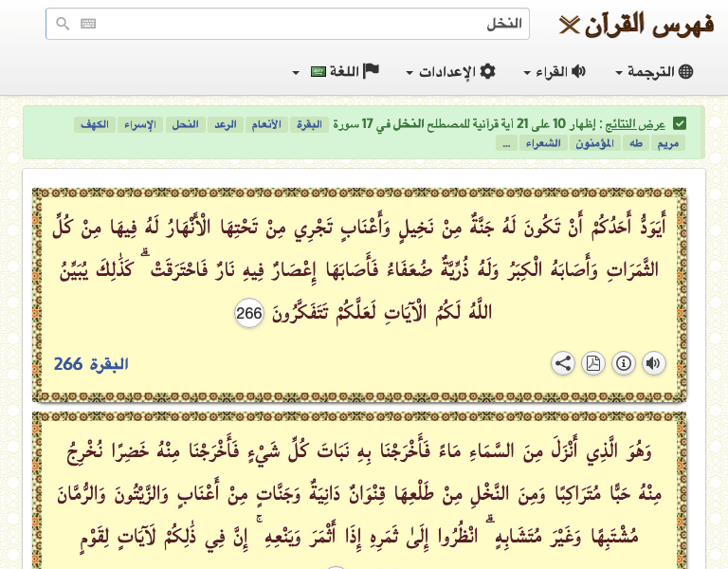Click the search magnifier icon
Screen dimensions: 728x569
click(63, 24)
